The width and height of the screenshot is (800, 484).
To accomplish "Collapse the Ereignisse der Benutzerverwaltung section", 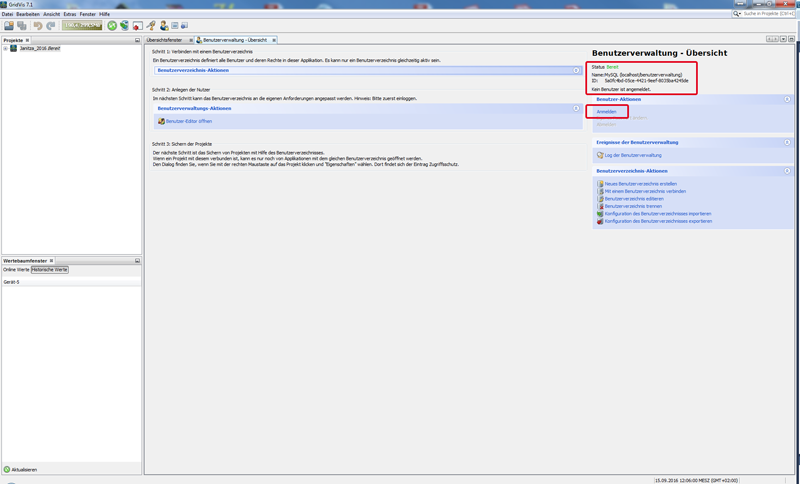I will [x=787, y=142].
